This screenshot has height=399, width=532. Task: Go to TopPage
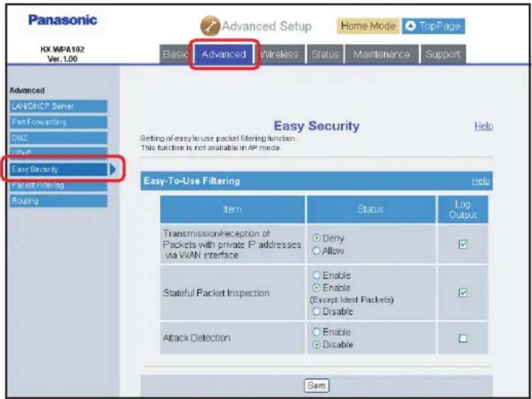coord(433,26)
